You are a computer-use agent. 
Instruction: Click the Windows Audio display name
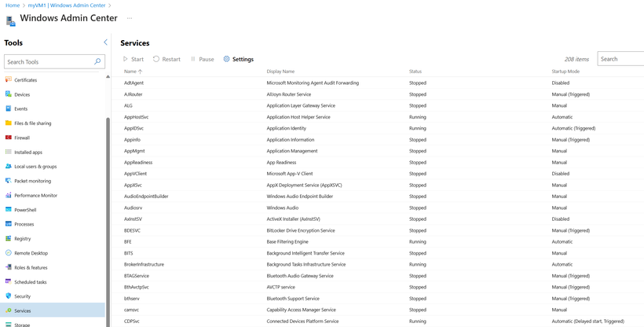pos(283,208)
